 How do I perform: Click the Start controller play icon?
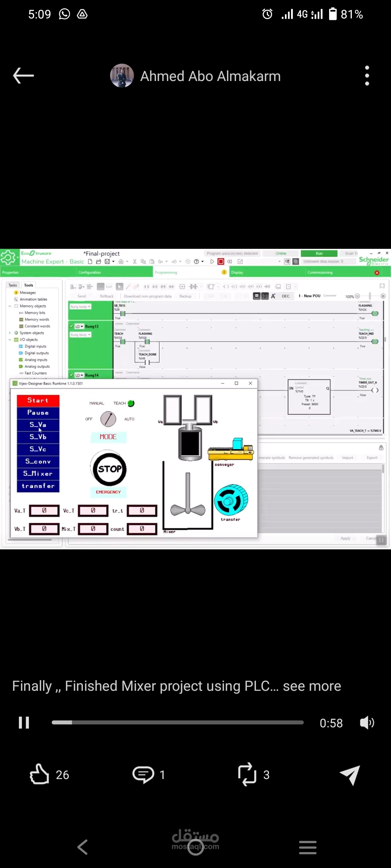click(212, 261)
